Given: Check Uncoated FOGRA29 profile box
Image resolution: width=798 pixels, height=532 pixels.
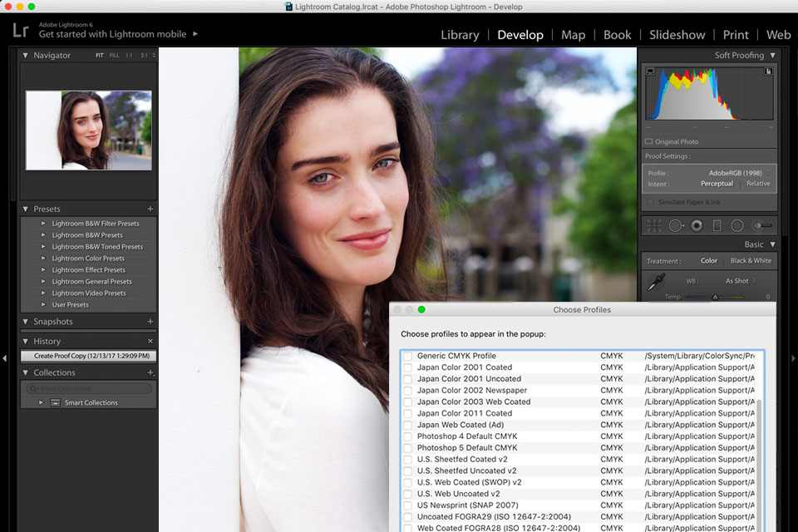Looking at the screenshot, I should 407,517.
